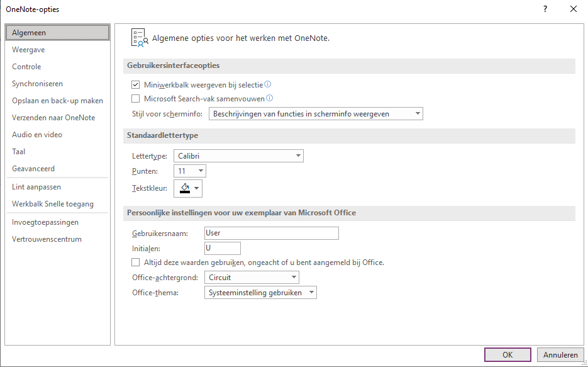This screenshot has width=588, height=367.
Task: Open the Controle settings page
Action: point(57,67)
